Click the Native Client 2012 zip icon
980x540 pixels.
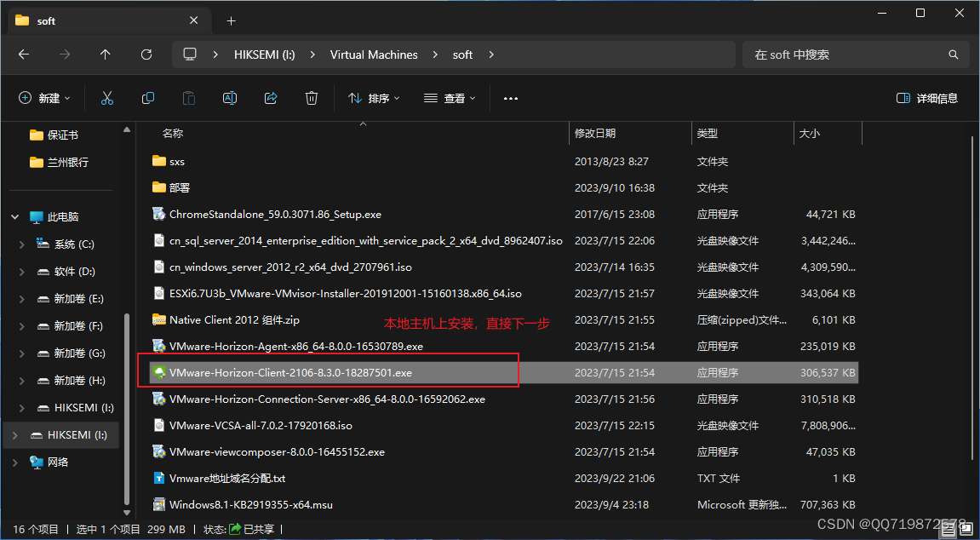click(x=159, y=320)
